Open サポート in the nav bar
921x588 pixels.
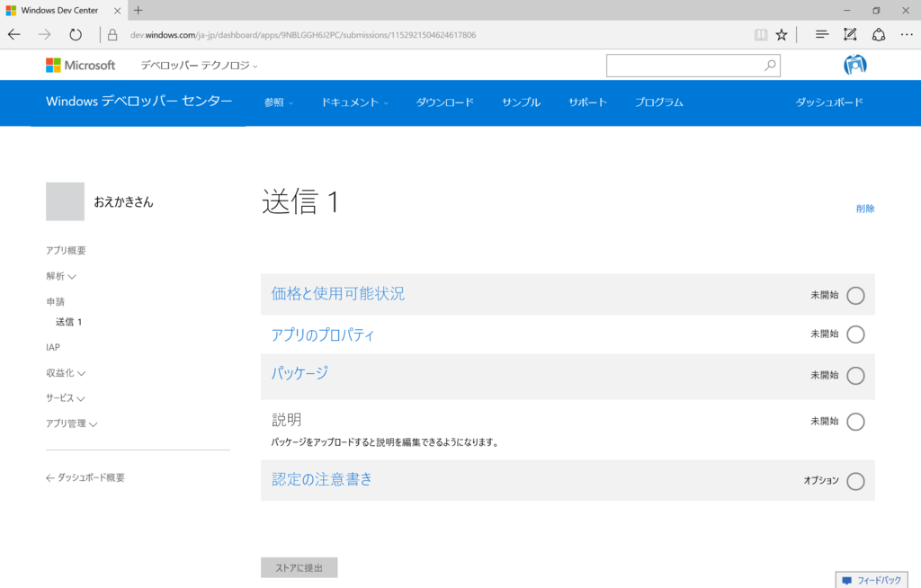(x=587, y=102)
